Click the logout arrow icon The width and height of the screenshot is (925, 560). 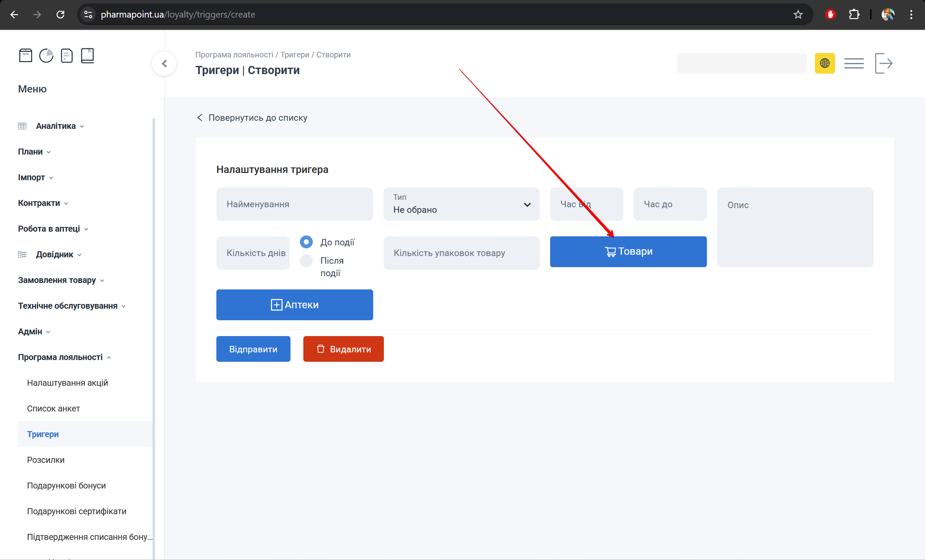tap(883, 63)
